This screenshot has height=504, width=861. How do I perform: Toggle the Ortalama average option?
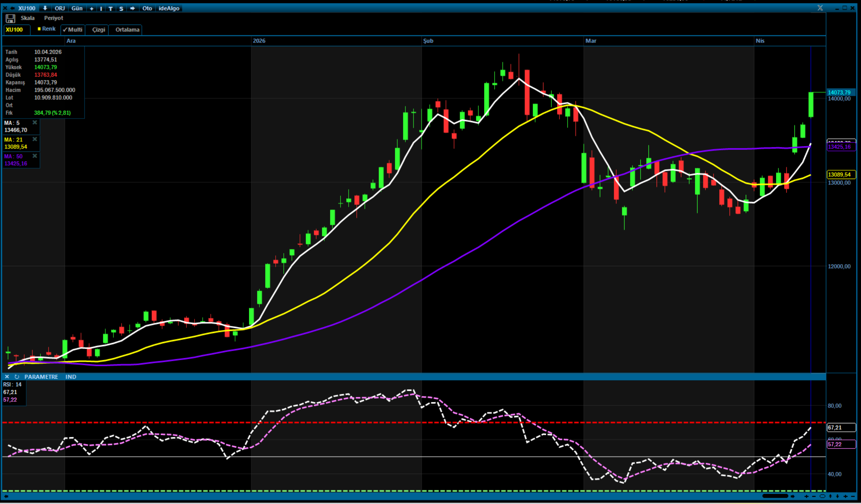pyautogui.click(x=127, y=30)
